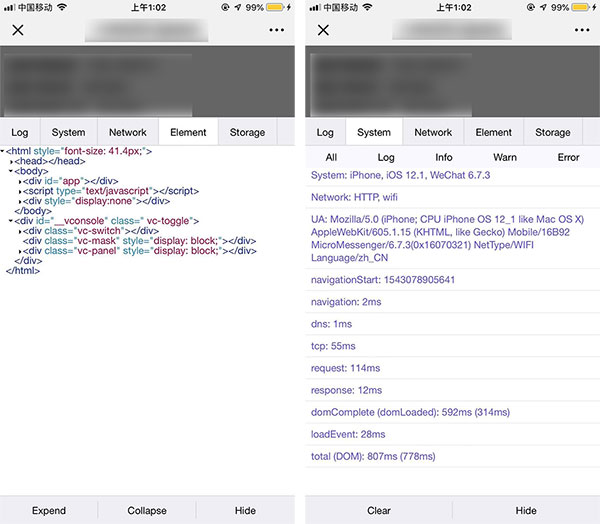Expand the div id="app" node
600x524 pixels.
(20, 181)
